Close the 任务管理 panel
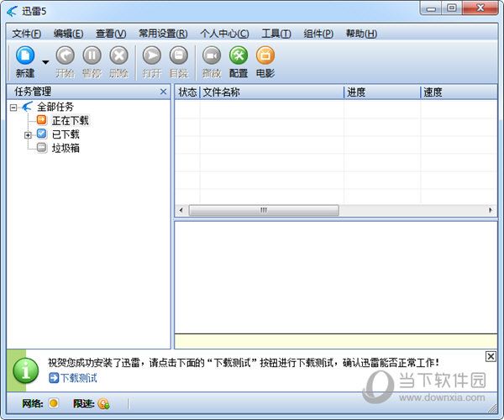The height and width of the screenshot is (420, 504). point(163,92)
